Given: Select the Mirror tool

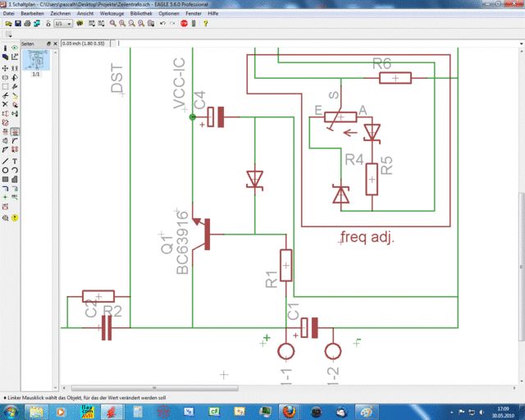Looking at the screenshot, I should (x=6, y=77).
